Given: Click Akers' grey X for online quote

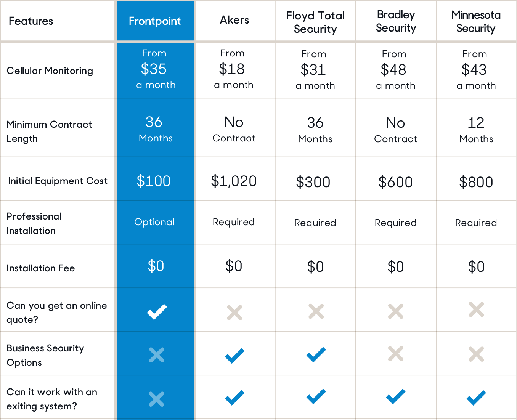Looking at the screenshot, I should (x=234, y=313).
